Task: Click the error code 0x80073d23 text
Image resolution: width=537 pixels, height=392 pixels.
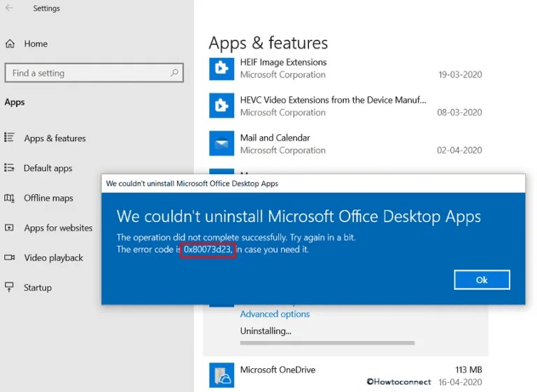Action: pyautogui.click(x=208, y=249)
